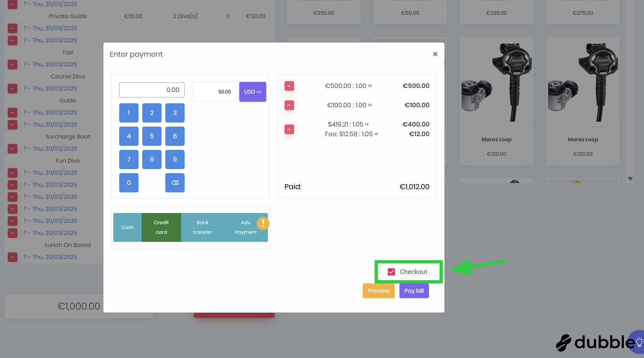Choose the Credit card payment method
The width and height of the screenshot is (644, 358).
(x=161, y=227)
